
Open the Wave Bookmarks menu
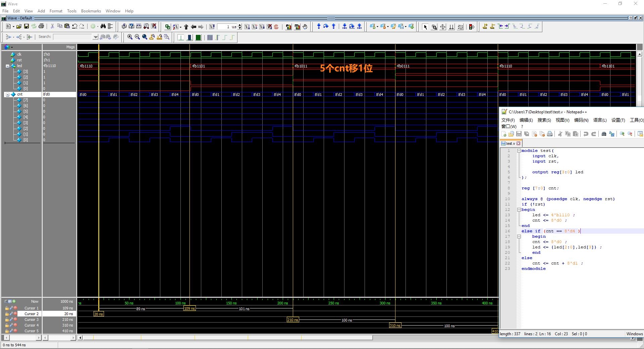point(91,11)
